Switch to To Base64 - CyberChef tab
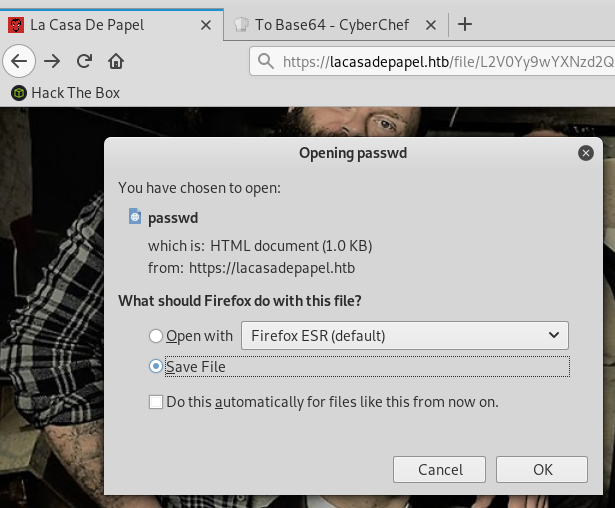The height and width of the screenshot is (508, 615). [330, 25]
